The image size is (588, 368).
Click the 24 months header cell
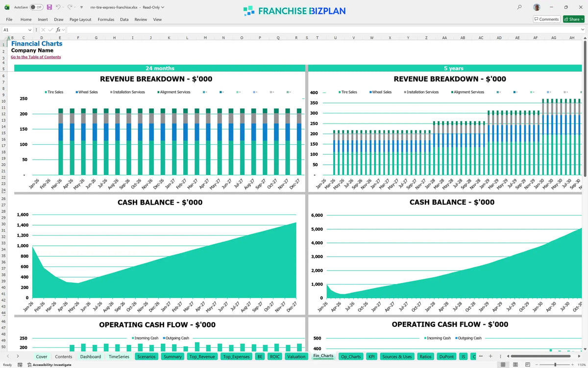point(160,68)
